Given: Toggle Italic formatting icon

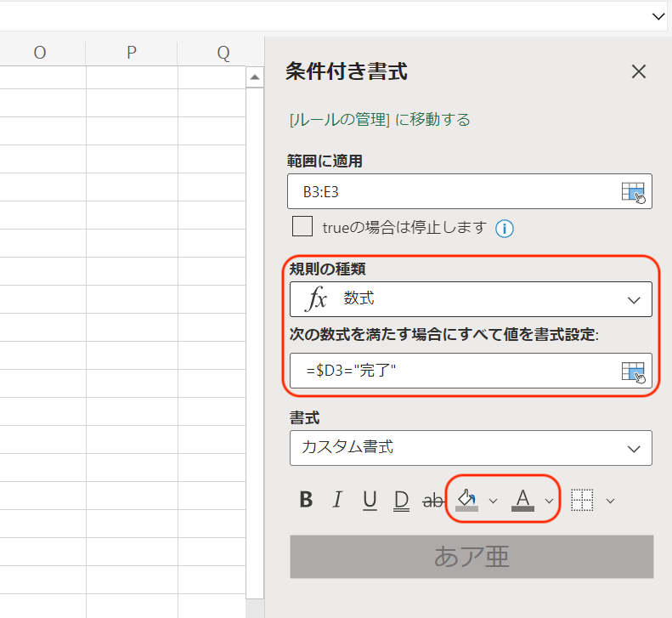Looking at the screenshot, I should pyautogui.click(x=337, y=500).
